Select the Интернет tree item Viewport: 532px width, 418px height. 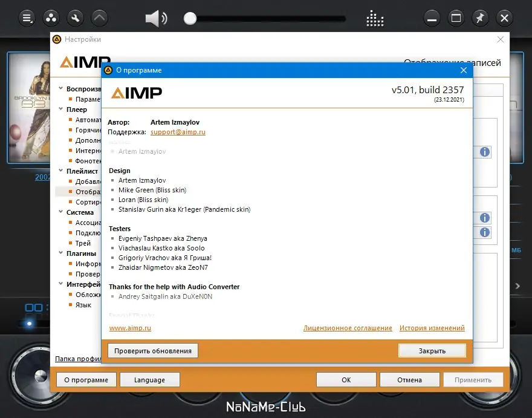point(88,151)
